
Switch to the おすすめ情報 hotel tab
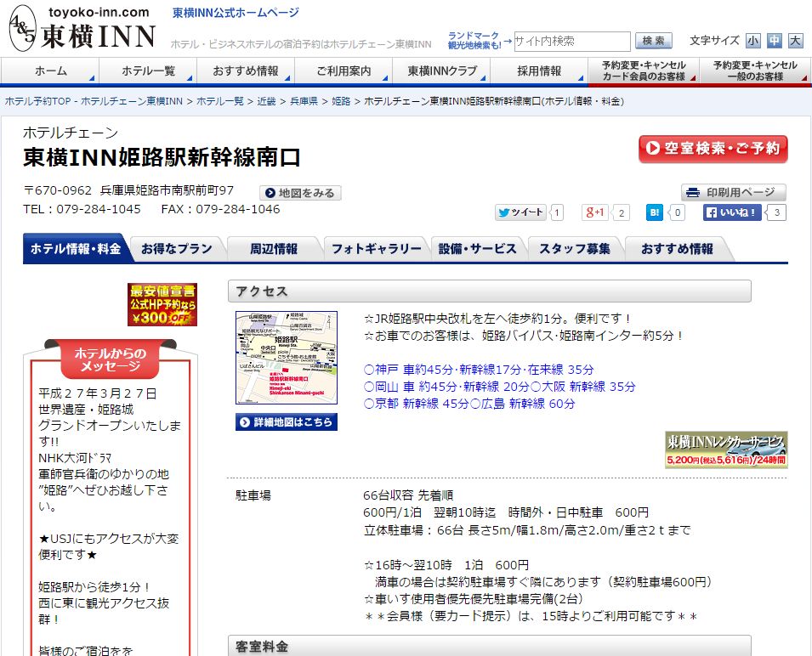(x=677, y=249)
